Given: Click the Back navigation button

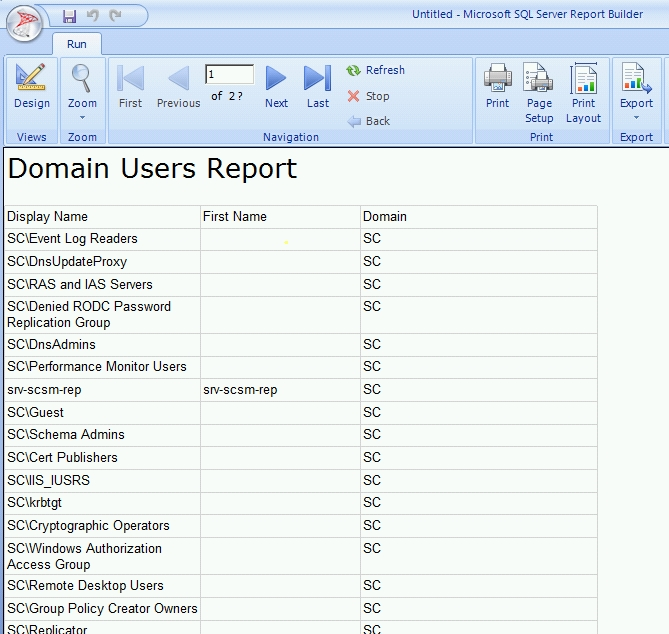Looking at the screenshot, I should tap(368, 121).
